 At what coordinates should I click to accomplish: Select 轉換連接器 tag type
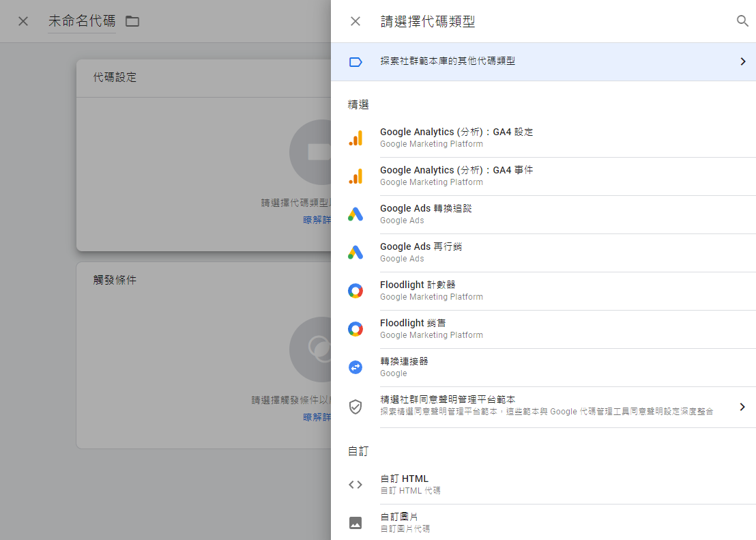543,367
